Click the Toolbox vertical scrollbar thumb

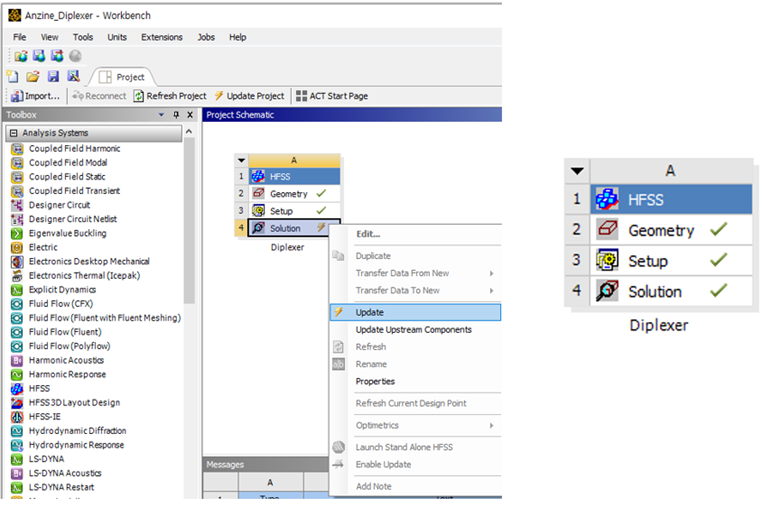pyautogui.click(x=189, y=220)
